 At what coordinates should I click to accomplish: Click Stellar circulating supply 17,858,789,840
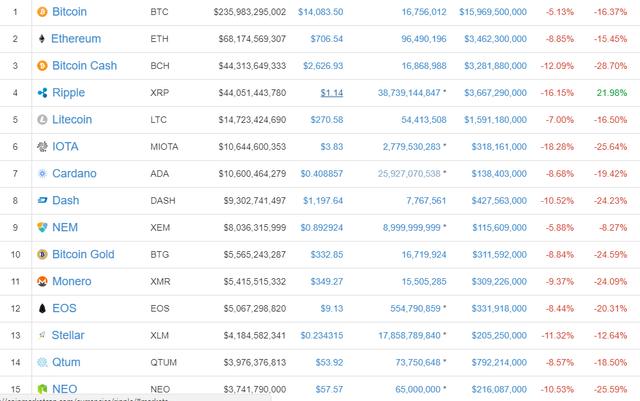tap(409, 335)
